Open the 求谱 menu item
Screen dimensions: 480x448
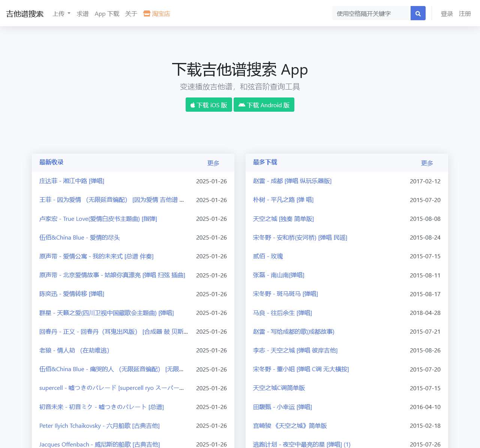pos(82,14)
